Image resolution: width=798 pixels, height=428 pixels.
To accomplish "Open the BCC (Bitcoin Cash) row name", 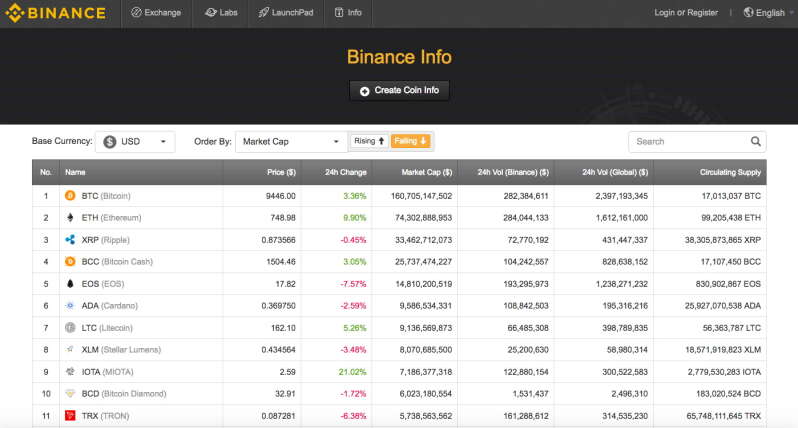I will [117, 262].
